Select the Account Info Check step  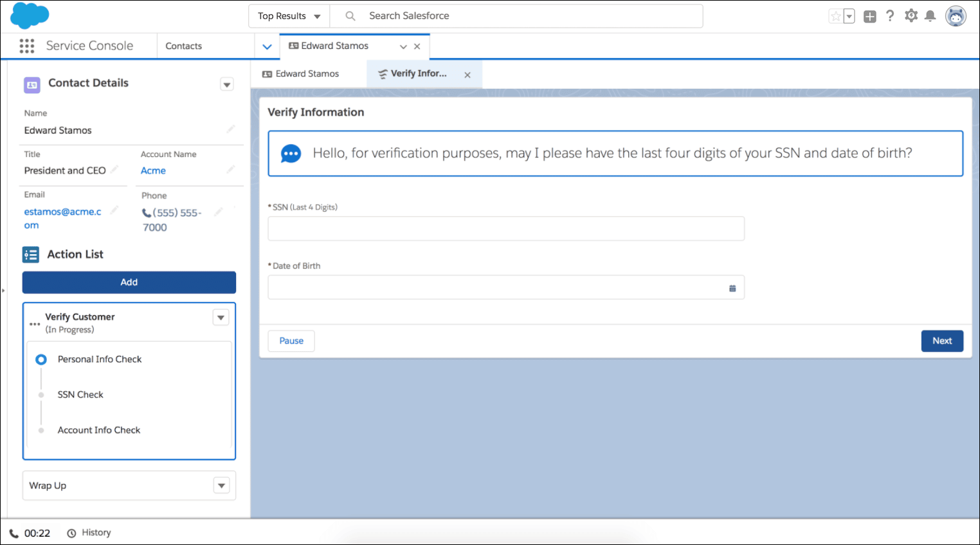(99, 430)
